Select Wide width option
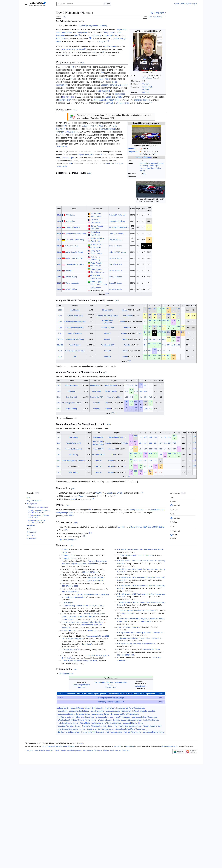This screenshot has height=868, width=222. point(171,522)
